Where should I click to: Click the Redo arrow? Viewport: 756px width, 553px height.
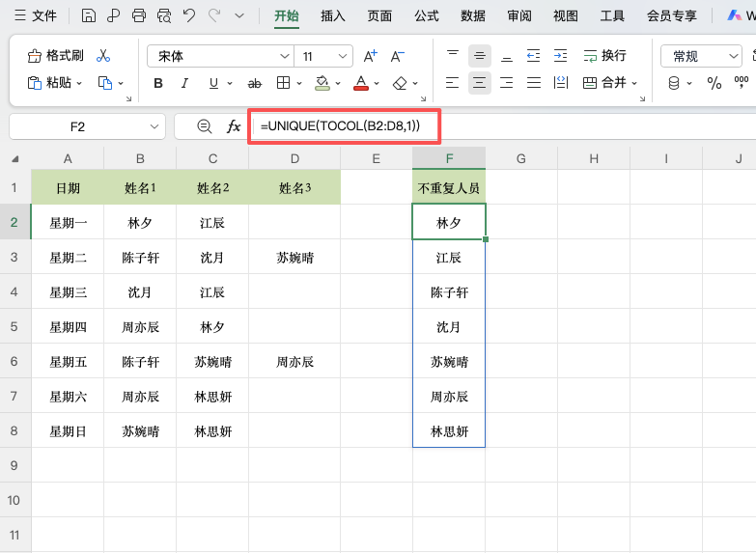tap(214, 15)
